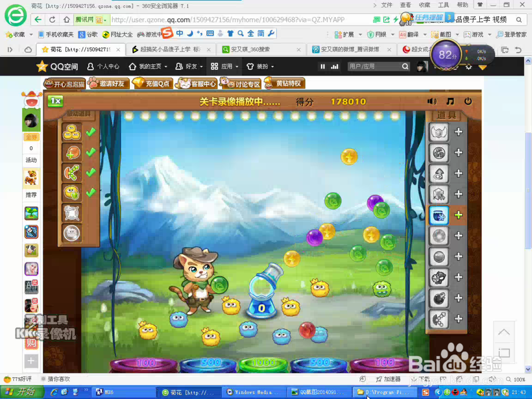Click the 充值Q点 recharge button
Viewport: 532px width, 399px height.
click(153, 84)
